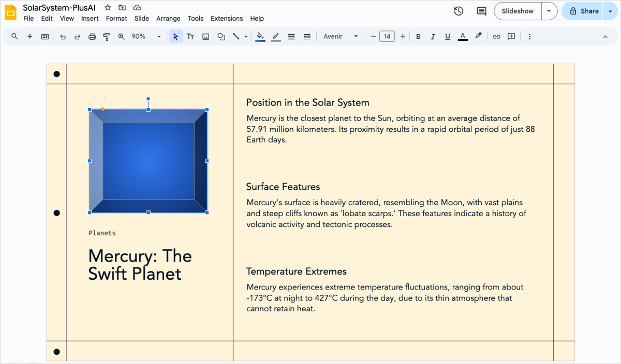Open the 90% zoom level dropdown

pos(146,37)
